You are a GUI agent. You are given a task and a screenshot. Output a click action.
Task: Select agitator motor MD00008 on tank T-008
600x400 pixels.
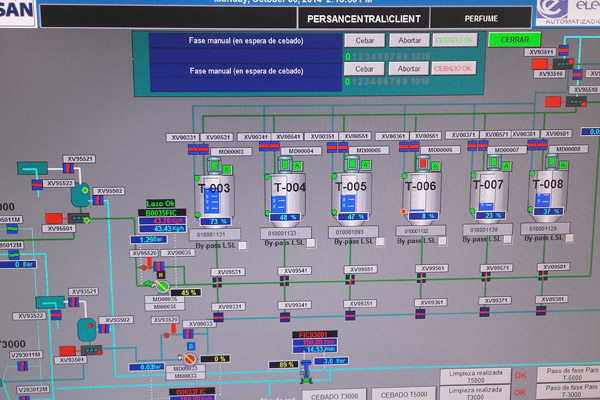[551, 161]
